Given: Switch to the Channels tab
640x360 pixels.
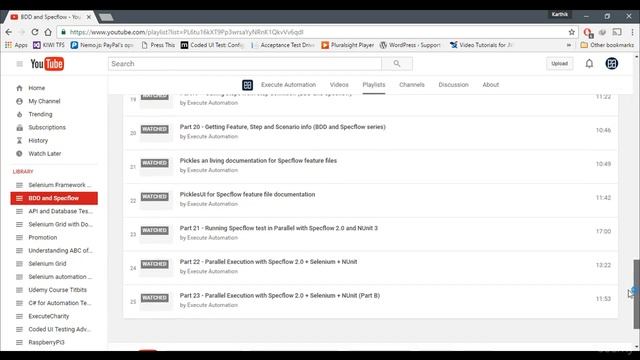Looking at the screenshot, I should coord(411,85).
